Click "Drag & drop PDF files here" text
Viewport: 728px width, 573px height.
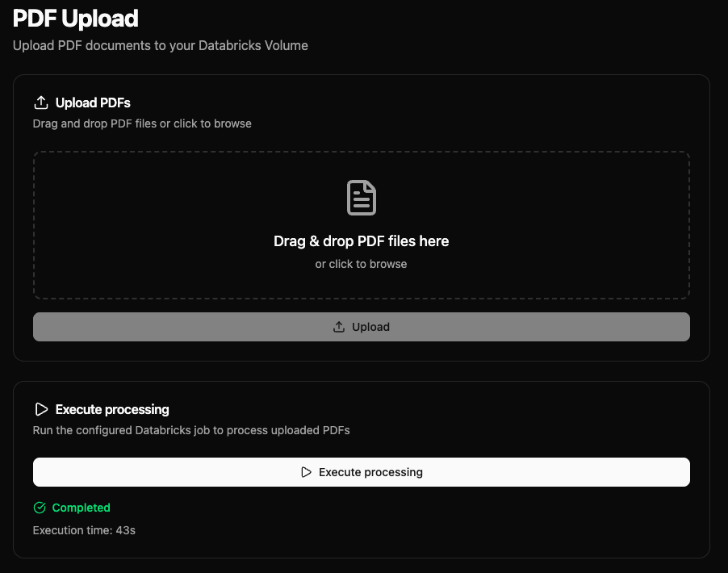(361, 241)
